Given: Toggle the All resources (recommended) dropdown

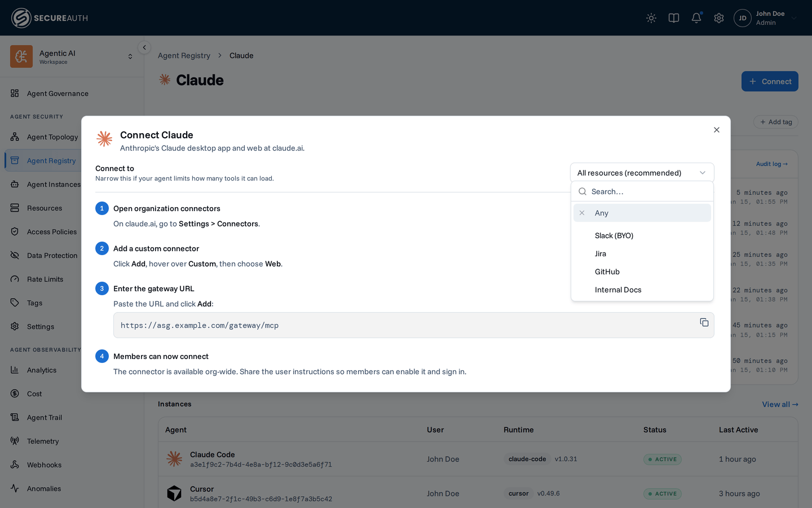Looking at the screenshot, I should pos(642,173).
